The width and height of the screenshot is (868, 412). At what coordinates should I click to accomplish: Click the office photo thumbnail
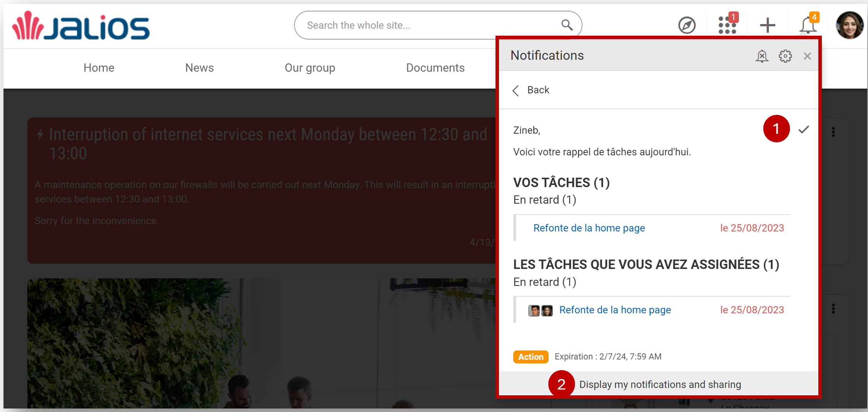point(261,343)
